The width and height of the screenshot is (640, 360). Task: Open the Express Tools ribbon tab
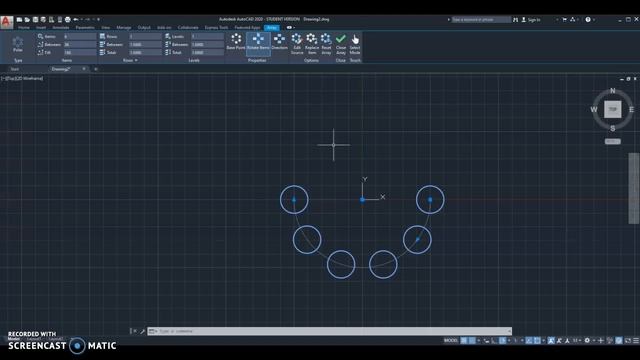216,28
